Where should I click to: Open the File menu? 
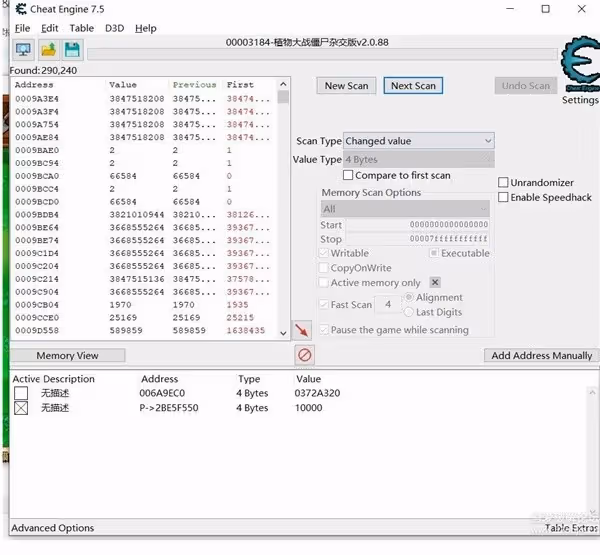pyautogui.click(x=22, y=28)
